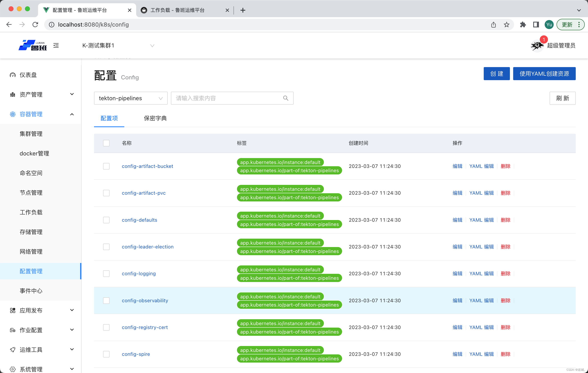
Task: Click the super admin avatar icon
Action: (537, 46)
